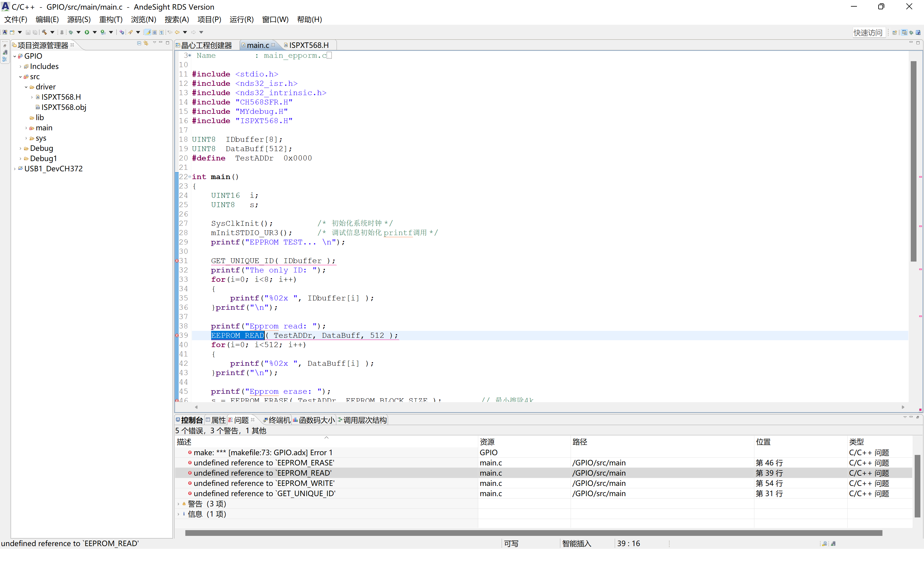Toggle mark occurrences highlighter

point(148,33)
